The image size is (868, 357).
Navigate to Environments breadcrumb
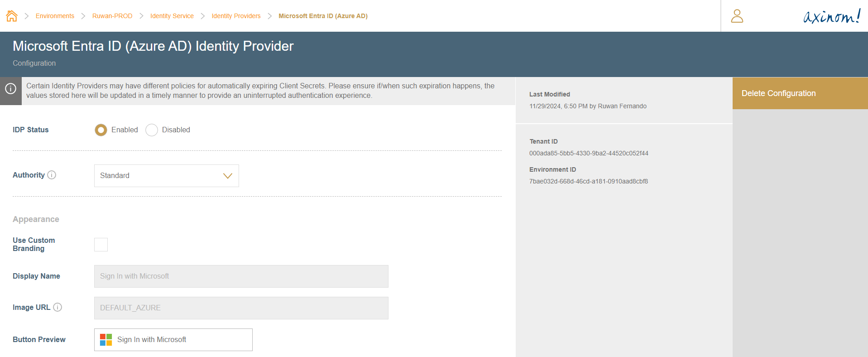click(55, 16)
